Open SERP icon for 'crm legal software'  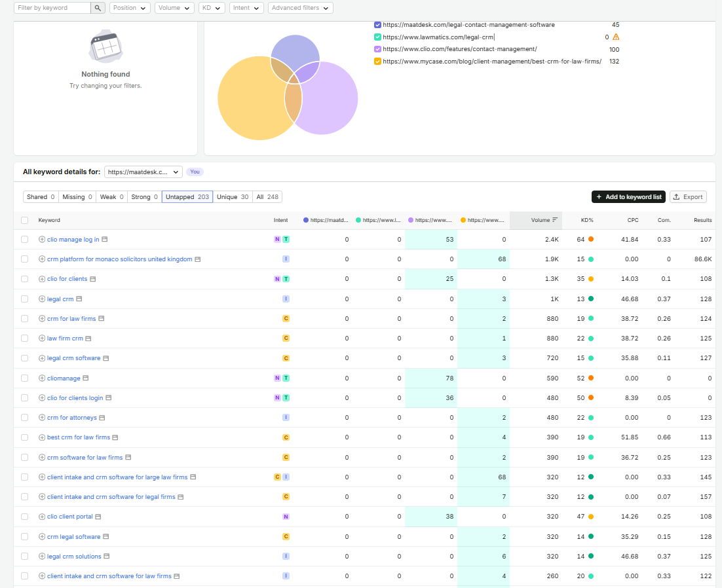(x=106, y=536)
